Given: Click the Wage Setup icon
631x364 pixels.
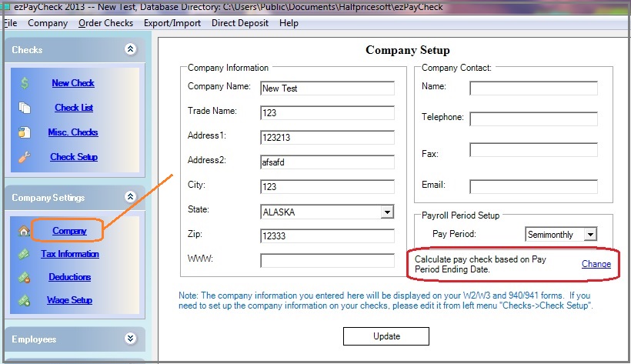Looking at the screenshot, I should click(25, 300).
